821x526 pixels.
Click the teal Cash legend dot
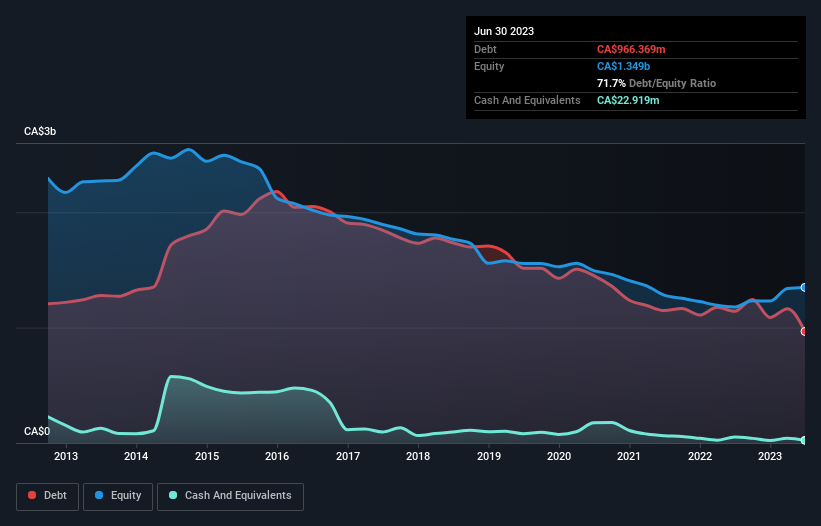point(173,495)
